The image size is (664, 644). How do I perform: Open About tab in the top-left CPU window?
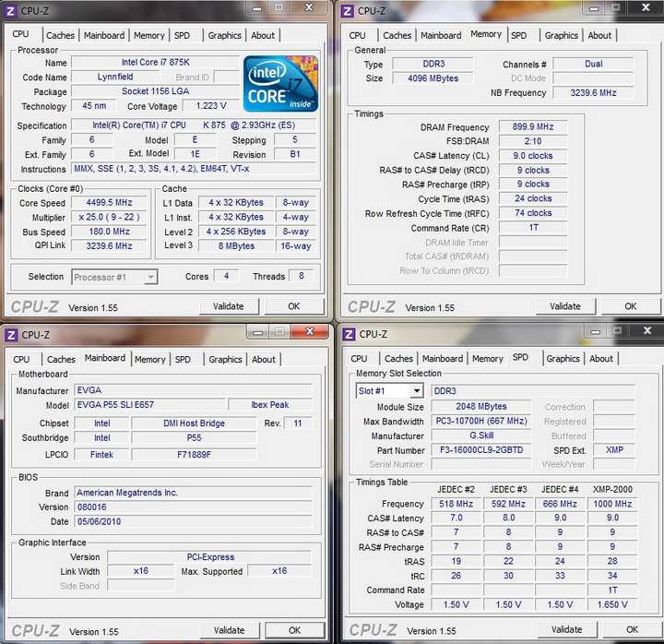point(263,36)
